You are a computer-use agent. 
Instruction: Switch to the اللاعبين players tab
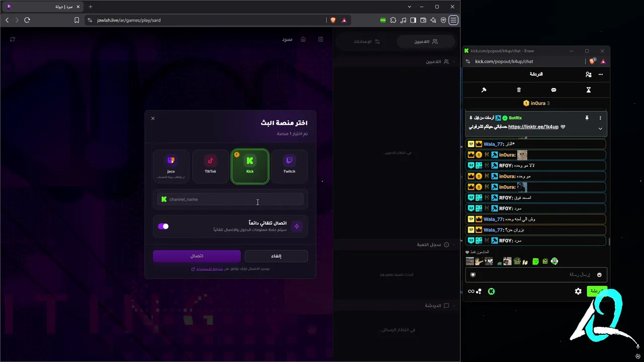tap(425, 42)
